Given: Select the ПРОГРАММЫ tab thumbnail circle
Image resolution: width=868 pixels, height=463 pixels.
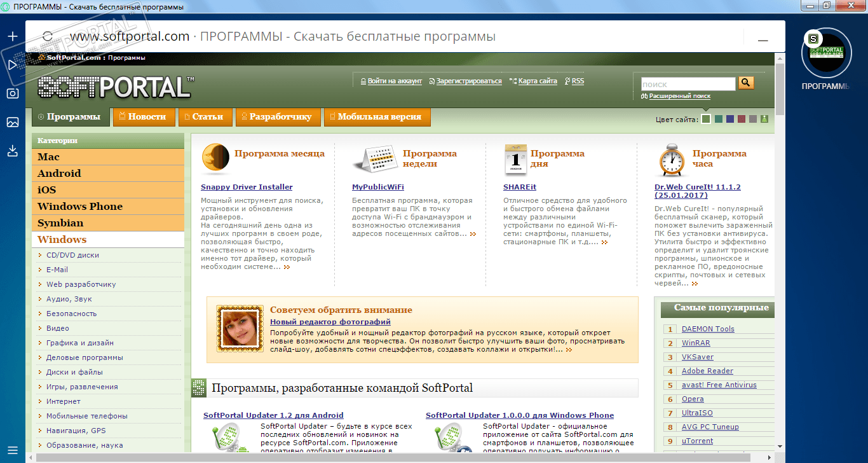Looking at the screenshot, I should 825,52.
